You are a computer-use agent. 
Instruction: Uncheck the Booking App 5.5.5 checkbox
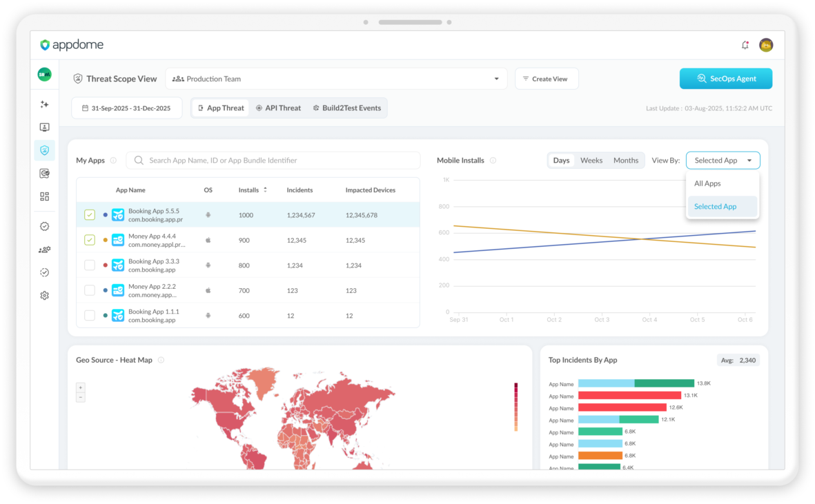pyautogui.click(x=90, y=215)
